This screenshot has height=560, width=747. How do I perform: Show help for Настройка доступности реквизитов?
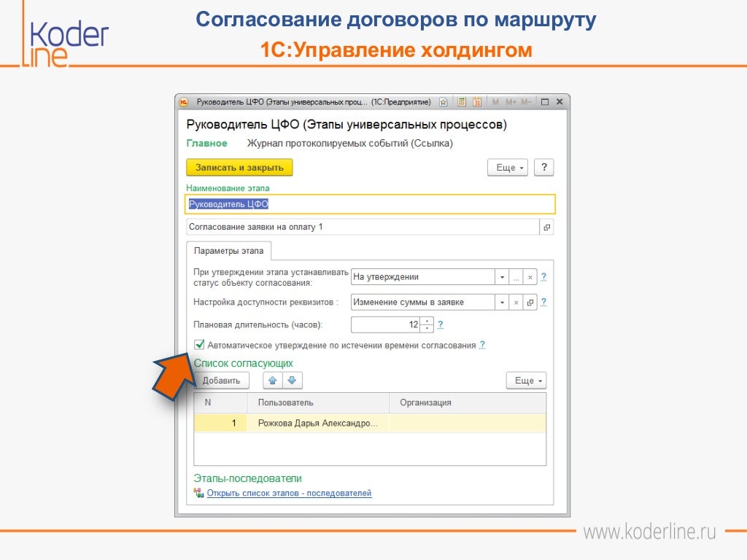(543, 302)
